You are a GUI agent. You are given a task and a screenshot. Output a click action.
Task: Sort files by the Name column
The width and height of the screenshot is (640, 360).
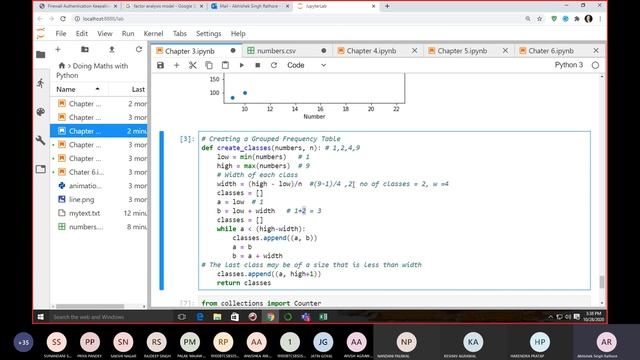pyautogui.click(x=78, y=89)
